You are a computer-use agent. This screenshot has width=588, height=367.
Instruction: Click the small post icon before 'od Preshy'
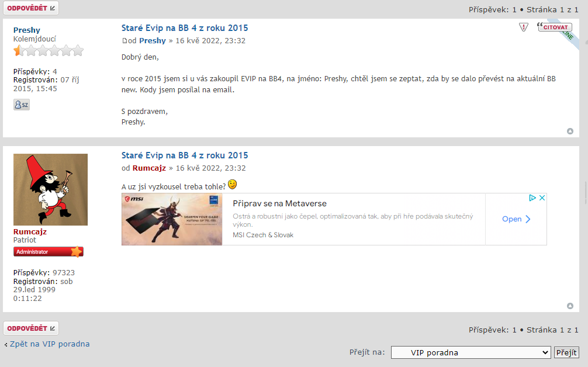[x=124, y=41]
